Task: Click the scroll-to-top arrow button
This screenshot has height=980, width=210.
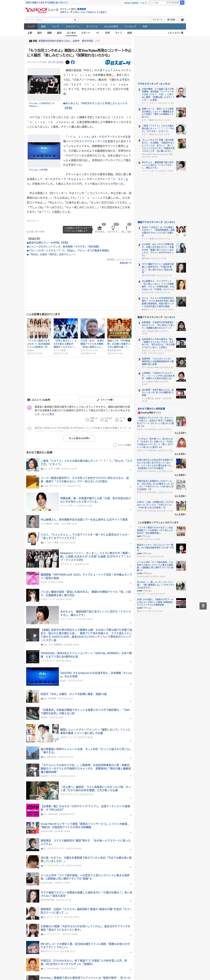Action: (203, 606)
